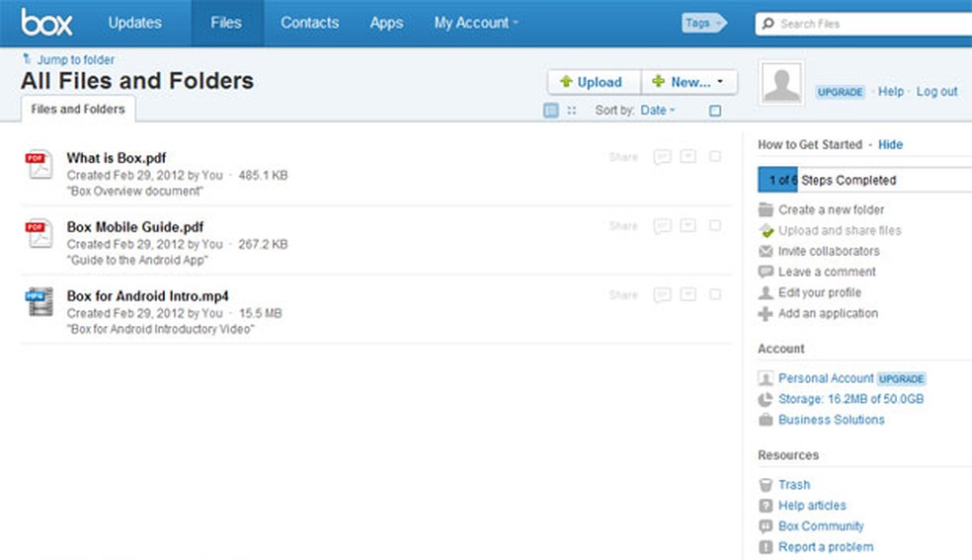The width and height of the screenshot is (972, 560).
Task: Open Box Community link
Action: [x=821, y=526]
